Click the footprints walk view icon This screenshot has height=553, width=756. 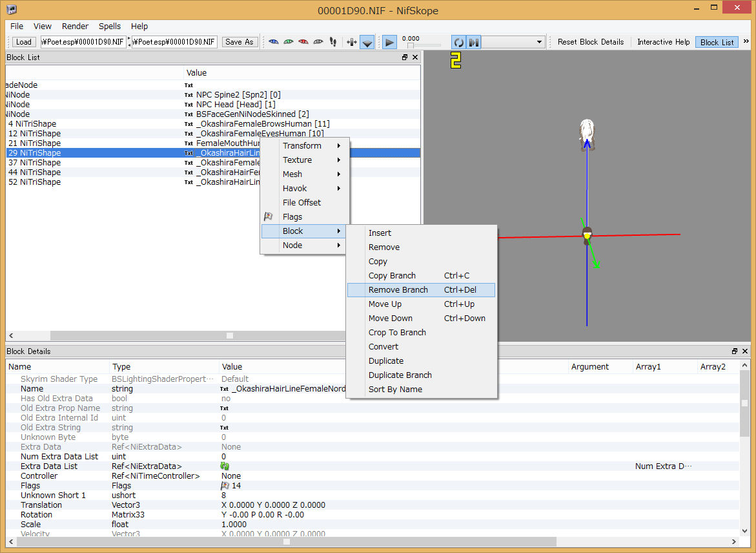333,42
